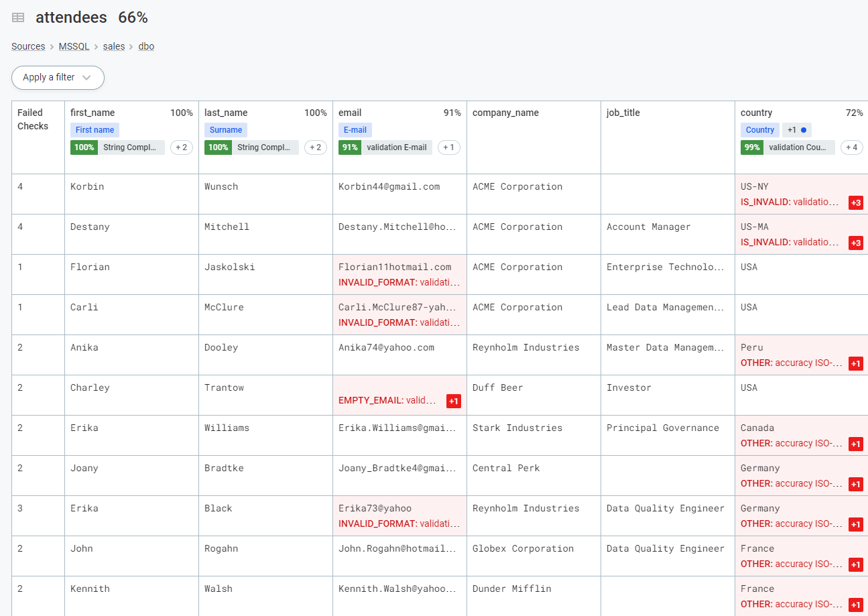Navigate to the sales breadcrumb
Viewport: 868px width, 616px height.
[x=114, y=47]
